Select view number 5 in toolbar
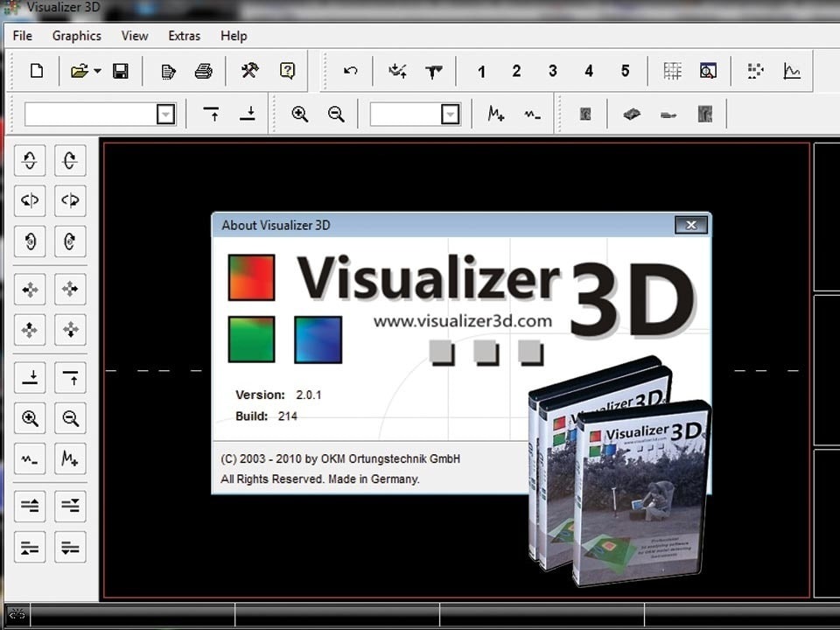Viewport: 840px width, 630px height. (625, 71)
